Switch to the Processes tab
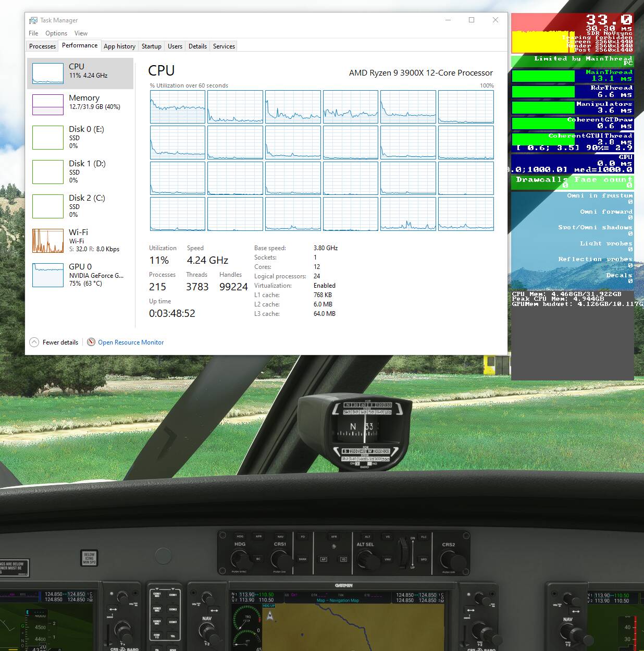This screenshot has width=644, height=651. coord(42,46)
